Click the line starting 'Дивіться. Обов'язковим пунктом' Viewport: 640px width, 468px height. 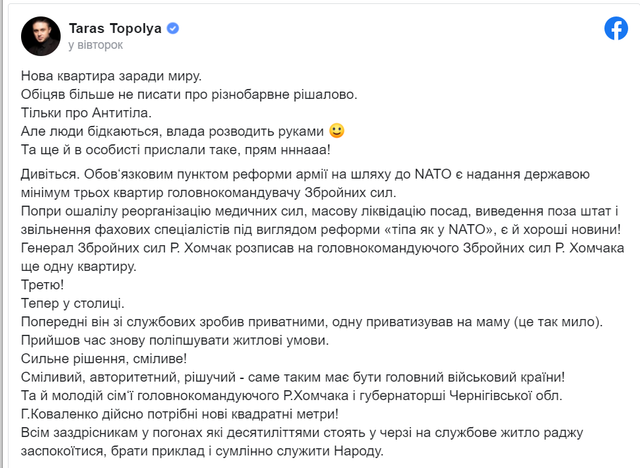click(305, 174)
